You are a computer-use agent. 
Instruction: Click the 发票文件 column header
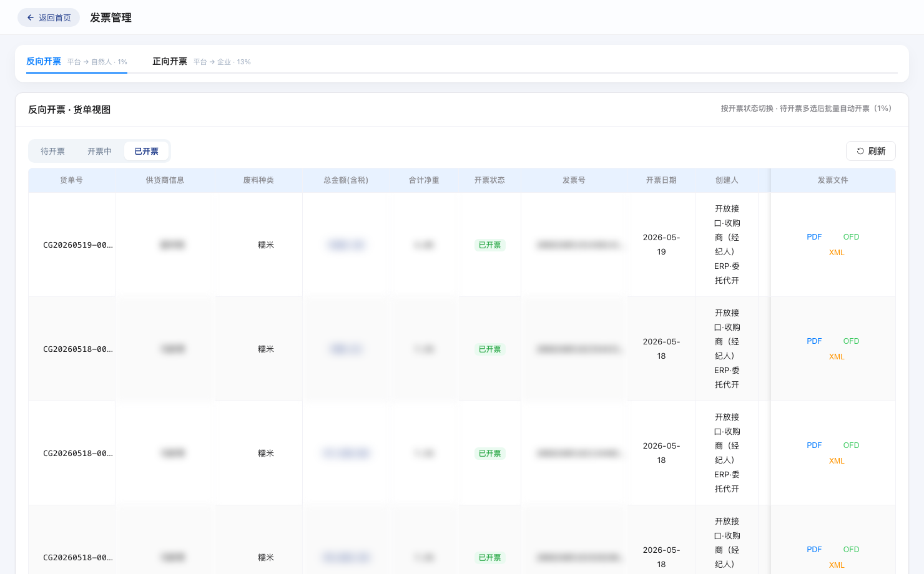[x=833, y=180]
